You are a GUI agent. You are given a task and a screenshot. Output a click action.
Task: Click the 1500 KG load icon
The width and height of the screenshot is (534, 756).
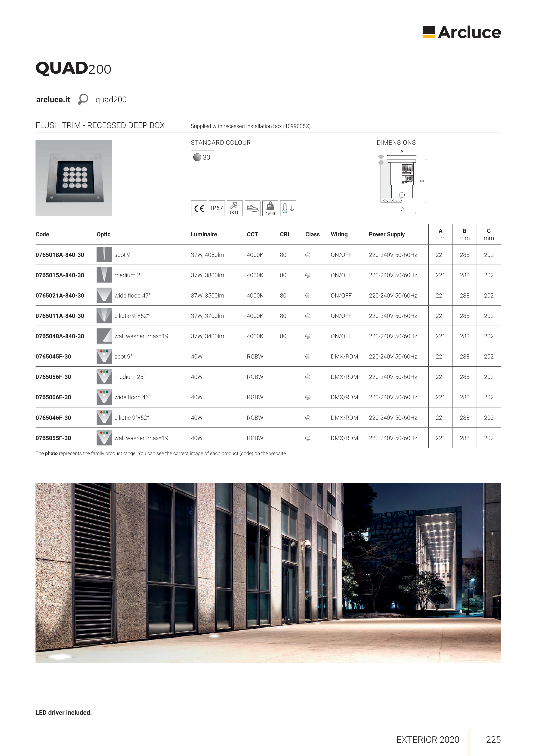pos(270,208)
